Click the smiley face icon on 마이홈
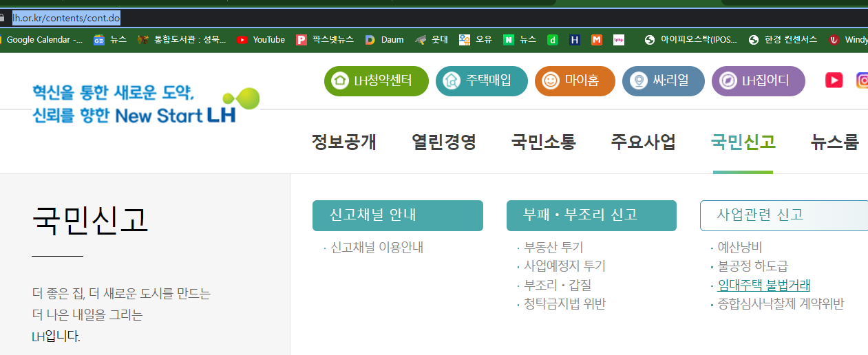Screen dimensions: 868x355 pyautogui.click(x=550, y=81)
